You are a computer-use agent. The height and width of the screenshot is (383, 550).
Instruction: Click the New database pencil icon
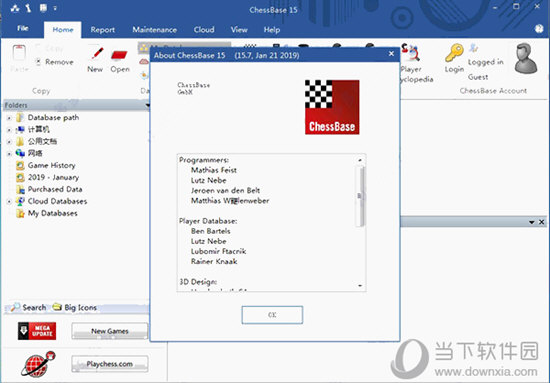tap(97, 54)
